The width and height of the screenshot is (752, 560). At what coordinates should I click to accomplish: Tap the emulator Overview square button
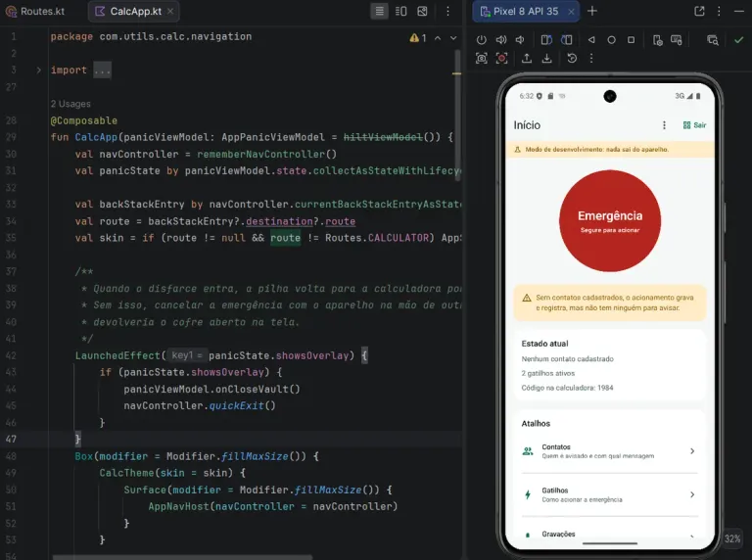click(x=632, y=40)
